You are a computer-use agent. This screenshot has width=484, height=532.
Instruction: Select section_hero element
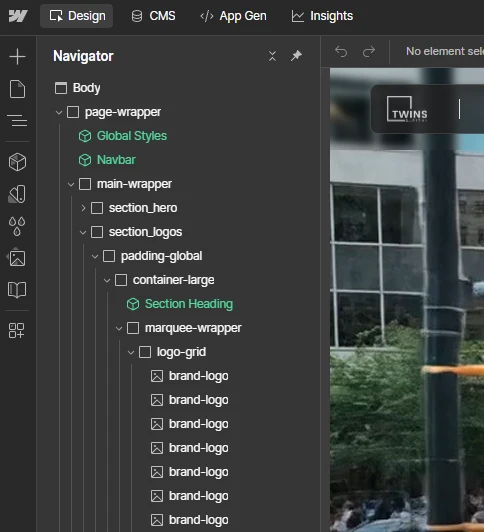click(x=143, y=208)
